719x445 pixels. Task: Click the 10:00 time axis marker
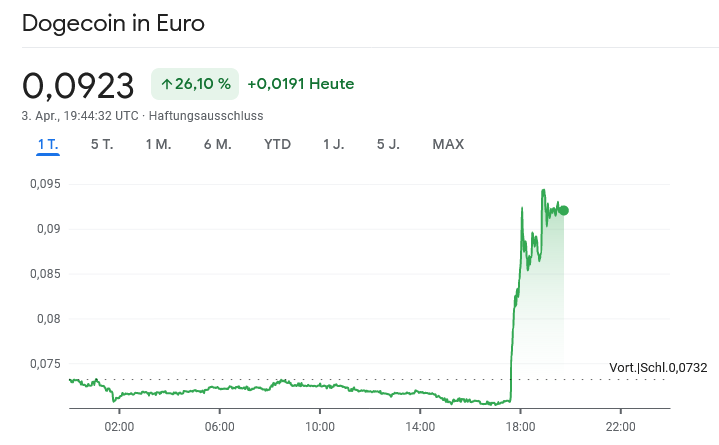pos(319,426)
